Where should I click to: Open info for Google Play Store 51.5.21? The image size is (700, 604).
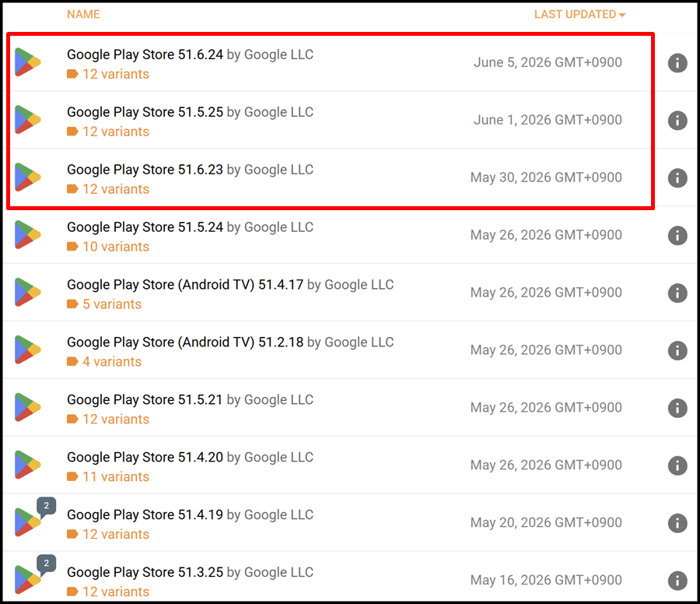(677, 409)
